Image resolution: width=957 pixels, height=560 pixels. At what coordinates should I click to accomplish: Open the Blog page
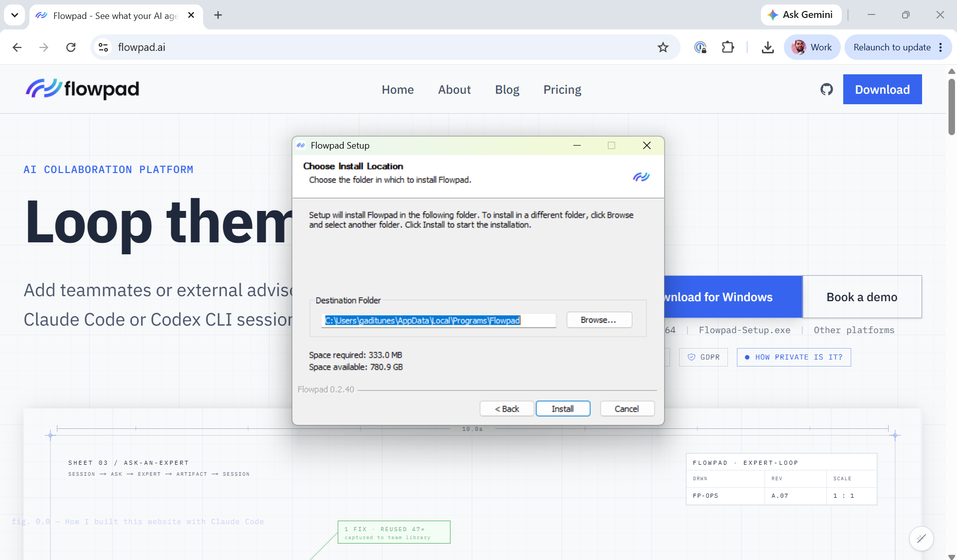[507, 90]
